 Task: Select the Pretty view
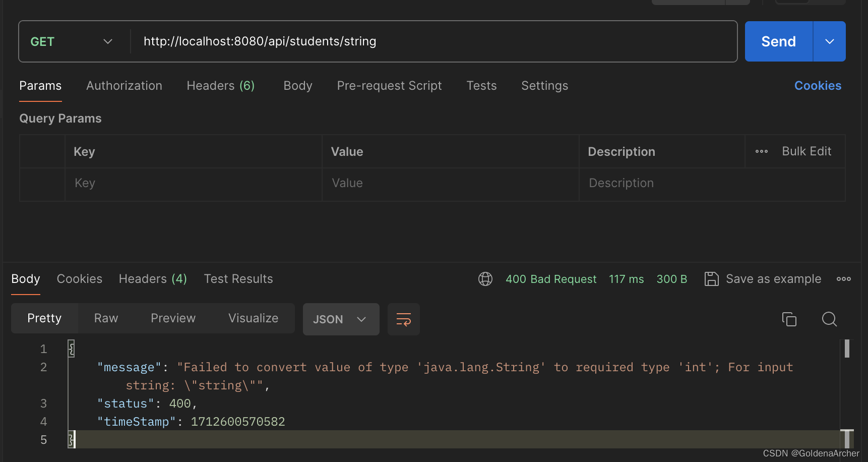(x=44, y=318)
